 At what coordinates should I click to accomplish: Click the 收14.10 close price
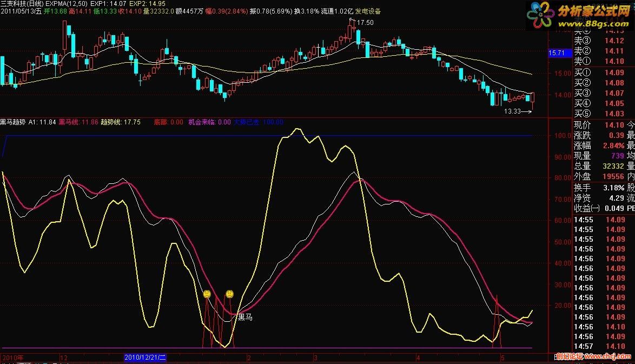coord(130,11)
